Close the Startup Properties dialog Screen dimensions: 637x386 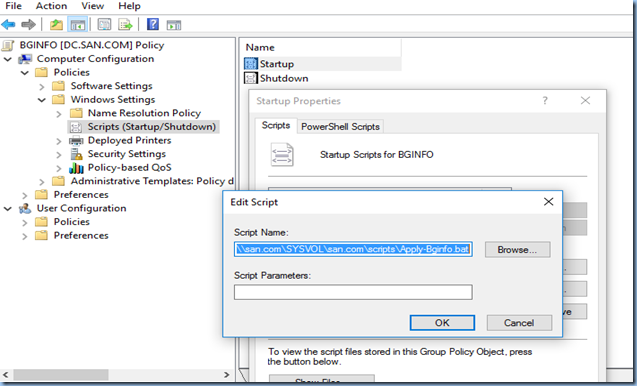pos(585,100)
